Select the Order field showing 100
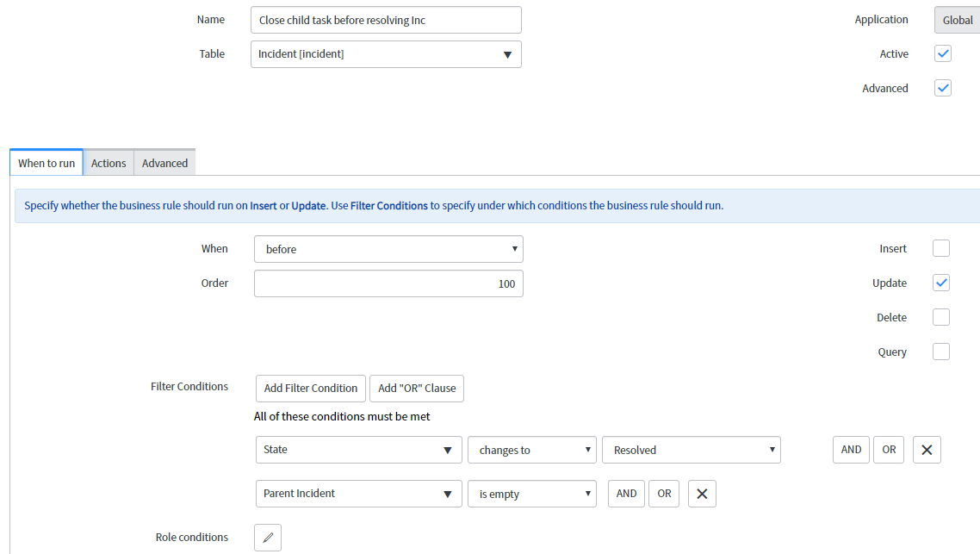This screenshot has height=554, width=980. click(388, 283)
